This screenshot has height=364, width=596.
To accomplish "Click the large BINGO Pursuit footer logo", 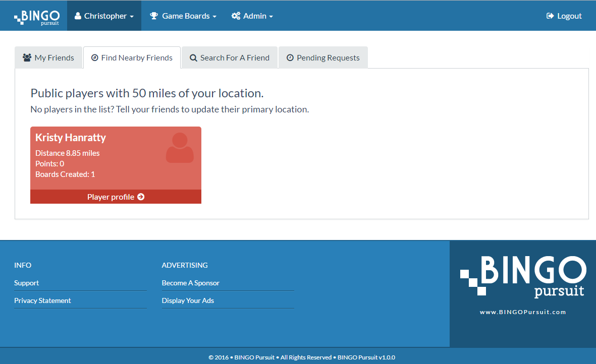I will [523, 277].
